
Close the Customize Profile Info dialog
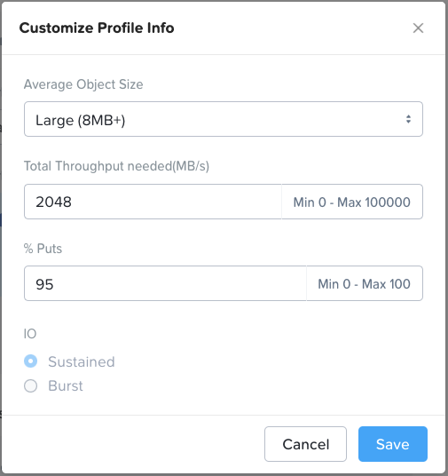(x=418, y=28)
